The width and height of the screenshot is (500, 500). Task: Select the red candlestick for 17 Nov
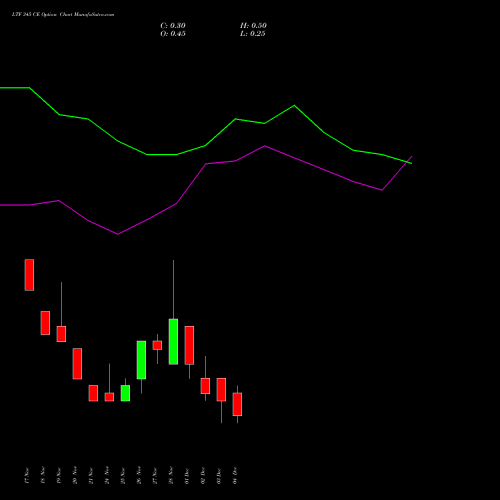coord(29,275)
